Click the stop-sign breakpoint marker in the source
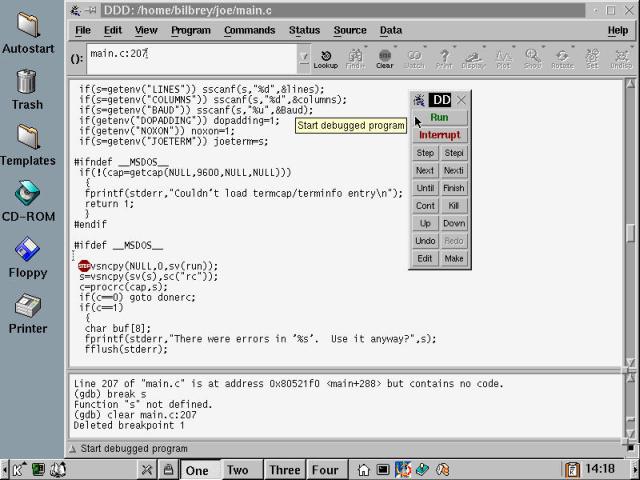The height and width of the screenshot is (480, 640). tap(84, 265)
